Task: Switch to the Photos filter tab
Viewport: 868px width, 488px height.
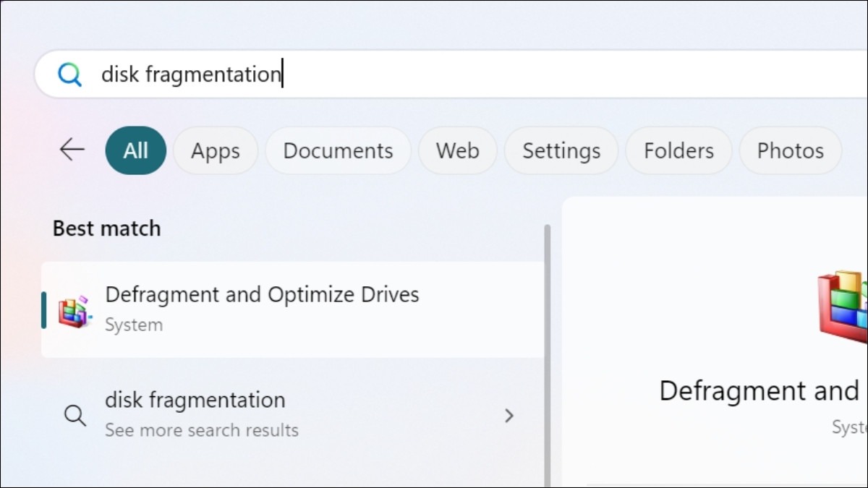Action: [791, 150]
